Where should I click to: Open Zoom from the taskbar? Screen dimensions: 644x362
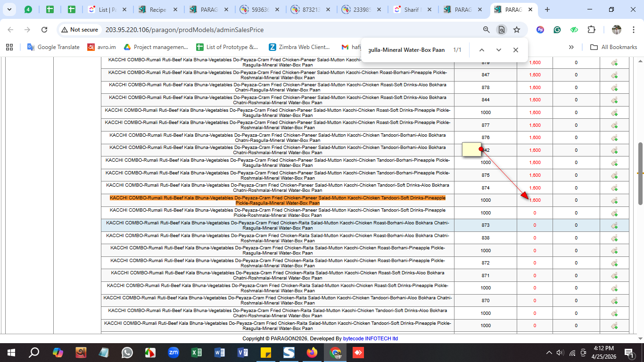173,353
